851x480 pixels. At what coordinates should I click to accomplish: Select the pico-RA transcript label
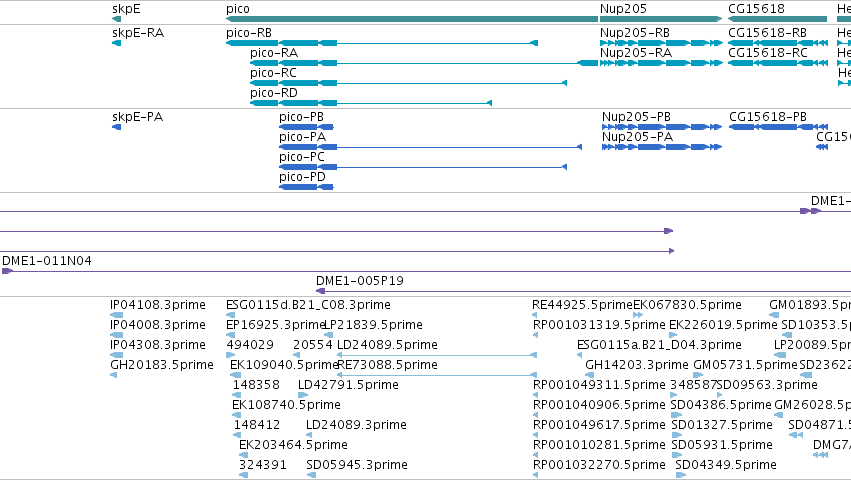point(274,53)
